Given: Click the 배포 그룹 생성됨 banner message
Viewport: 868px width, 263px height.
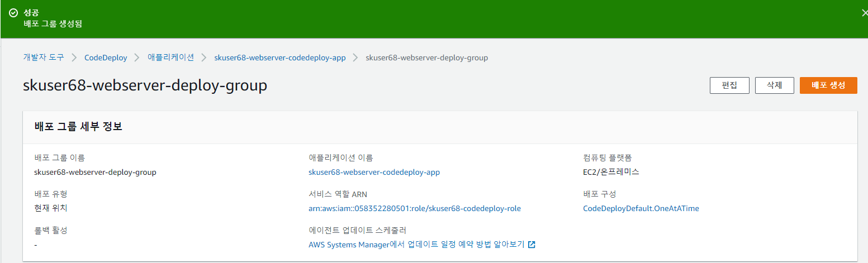Looking at the screenshot, I should point(53,24).
